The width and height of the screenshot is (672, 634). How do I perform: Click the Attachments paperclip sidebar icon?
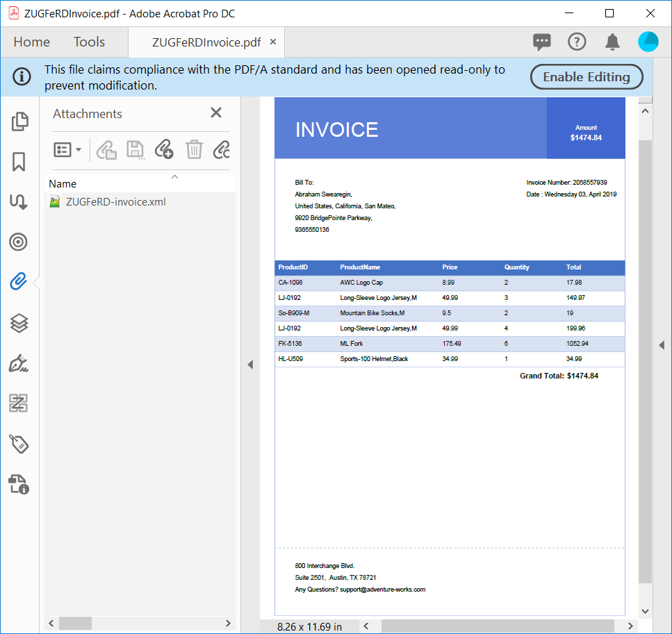[19, 281]
